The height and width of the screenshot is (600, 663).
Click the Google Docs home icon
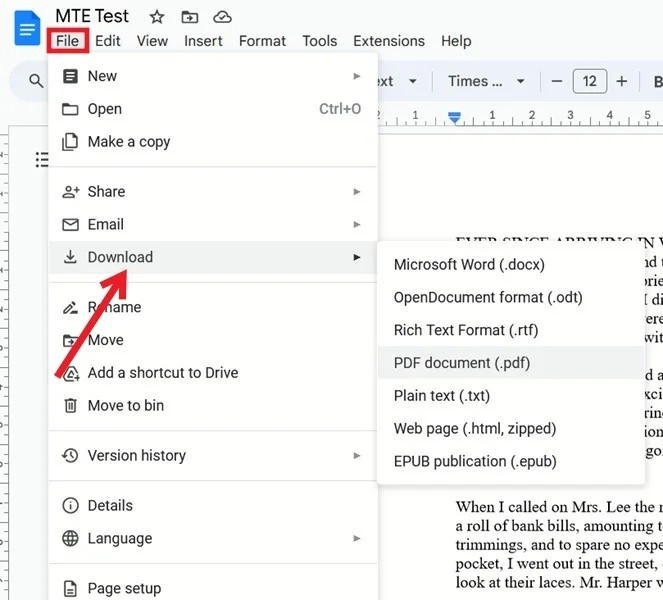pyautogui.click(x=26, y=28)
